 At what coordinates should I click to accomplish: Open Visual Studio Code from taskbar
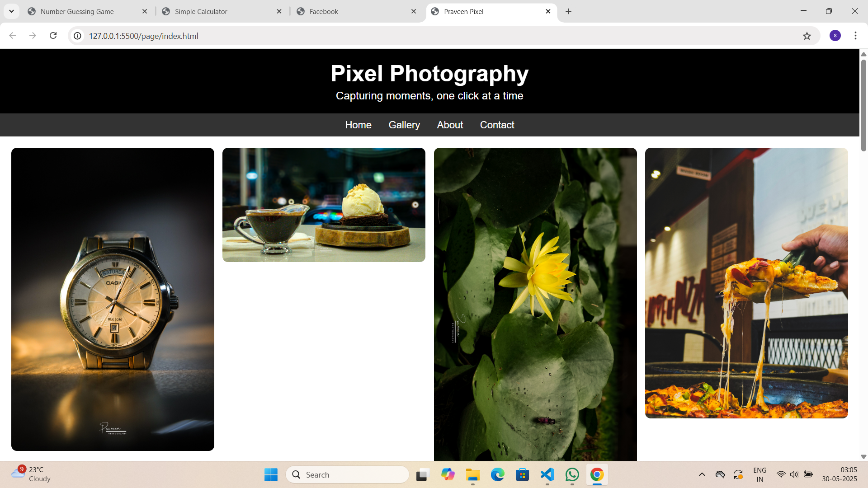coord(547,474)
